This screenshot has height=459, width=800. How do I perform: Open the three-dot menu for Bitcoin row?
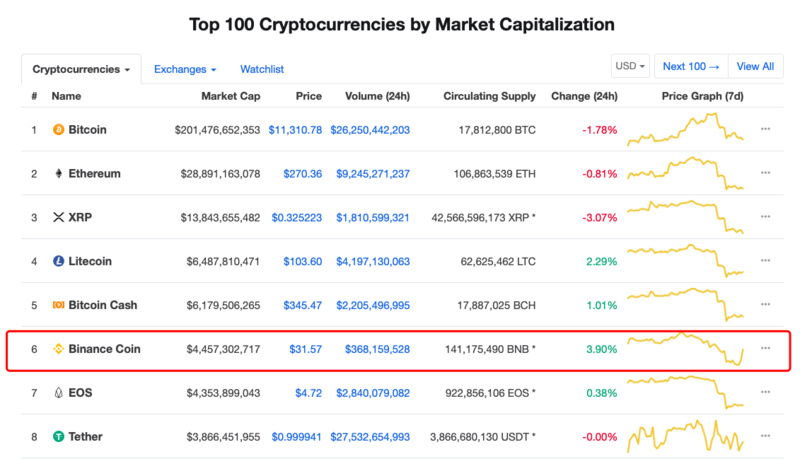(765, 130)
